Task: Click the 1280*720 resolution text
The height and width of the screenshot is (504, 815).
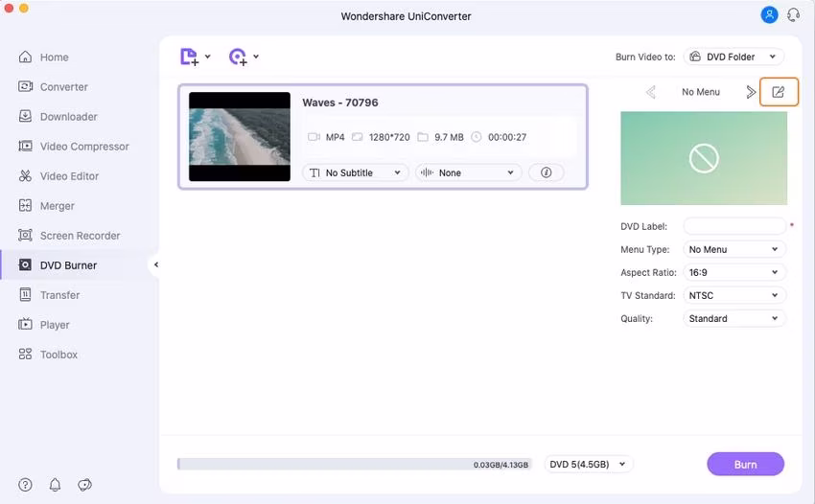Action: coord(389,137)
